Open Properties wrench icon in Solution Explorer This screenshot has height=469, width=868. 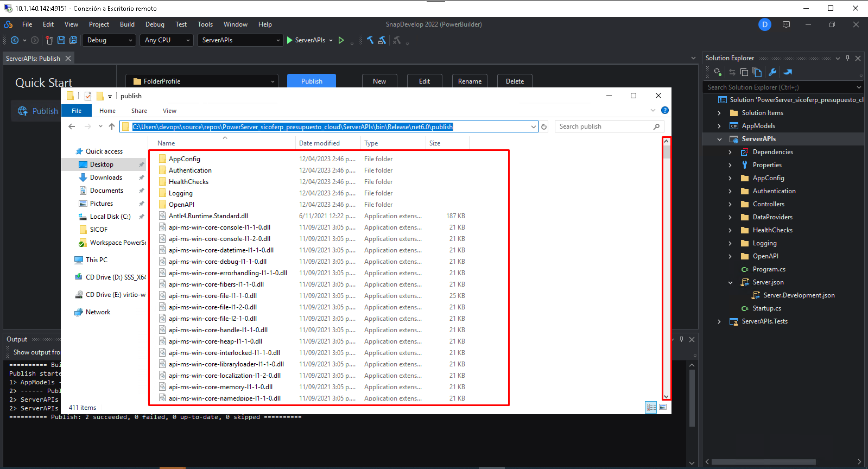point(772,72)
